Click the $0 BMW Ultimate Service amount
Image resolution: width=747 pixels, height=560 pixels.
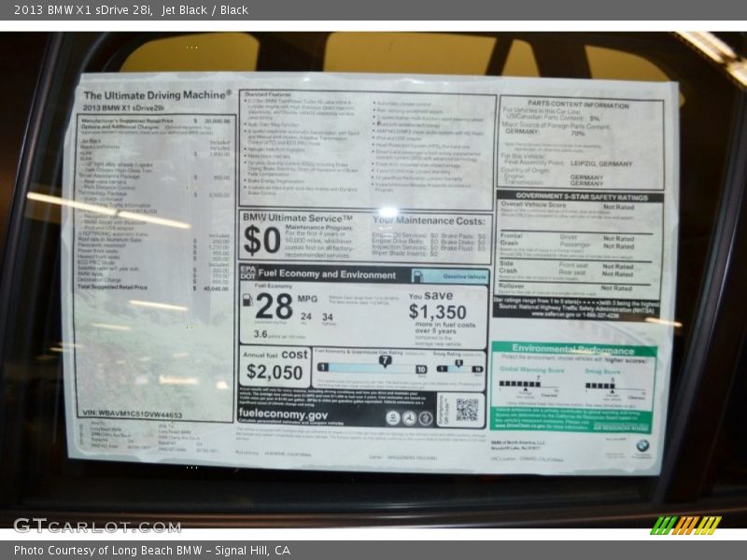pyautogui.click(x=261, y=240)
